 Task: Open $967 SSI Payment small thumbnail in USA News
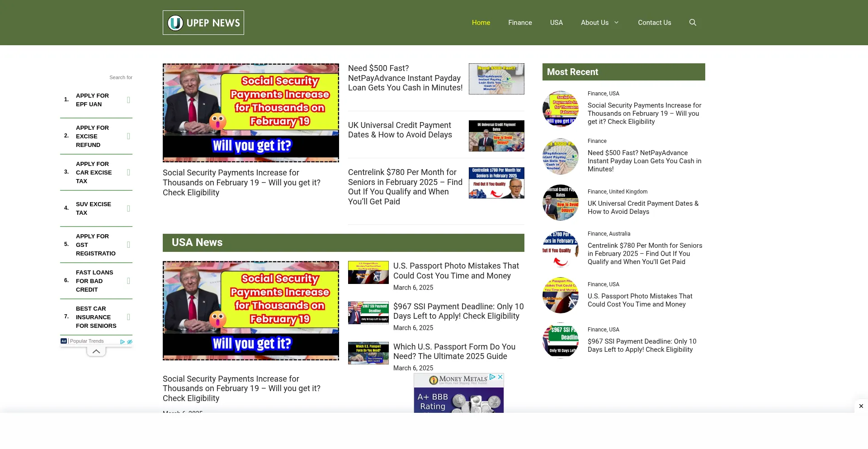[368, 313]
